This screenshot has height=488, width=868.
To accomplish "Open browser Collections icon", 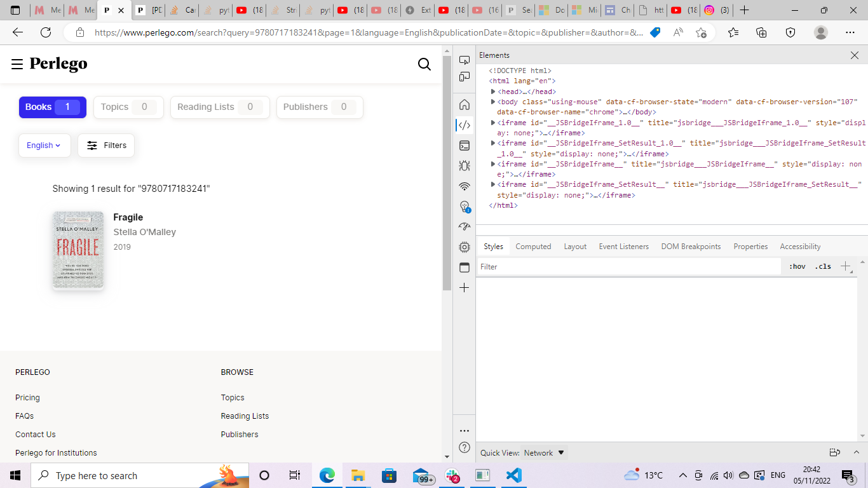I will 761,32.
